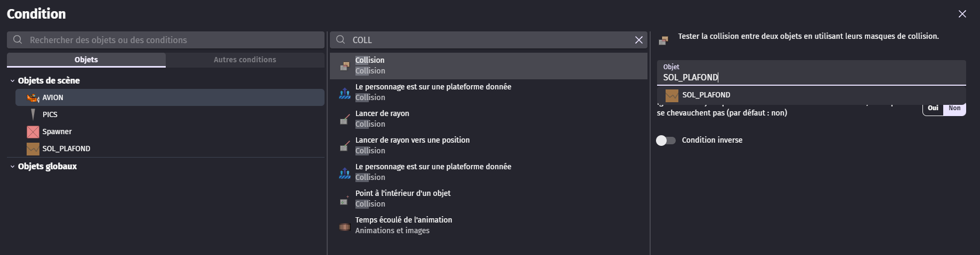Choose the red Spawner object icon
Screen dimensions: 980x255
[x=33, y=131]
